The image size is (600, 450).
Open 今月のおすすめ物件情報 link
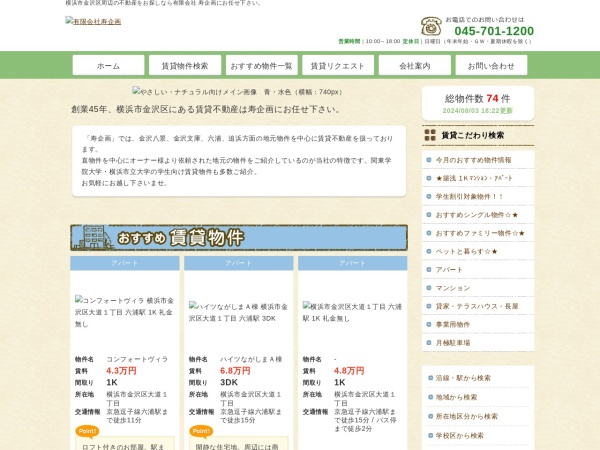(473, 160)
